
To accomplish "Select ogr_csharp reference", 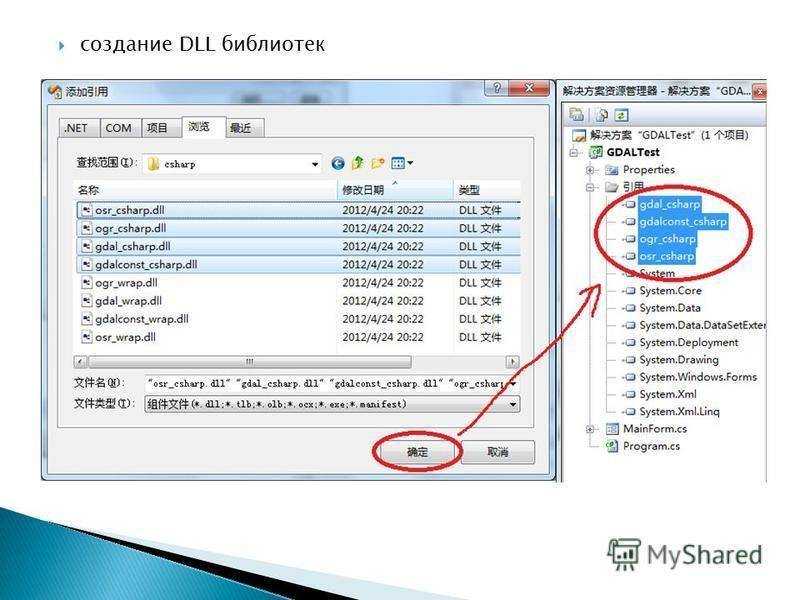I will coord(667,239).
